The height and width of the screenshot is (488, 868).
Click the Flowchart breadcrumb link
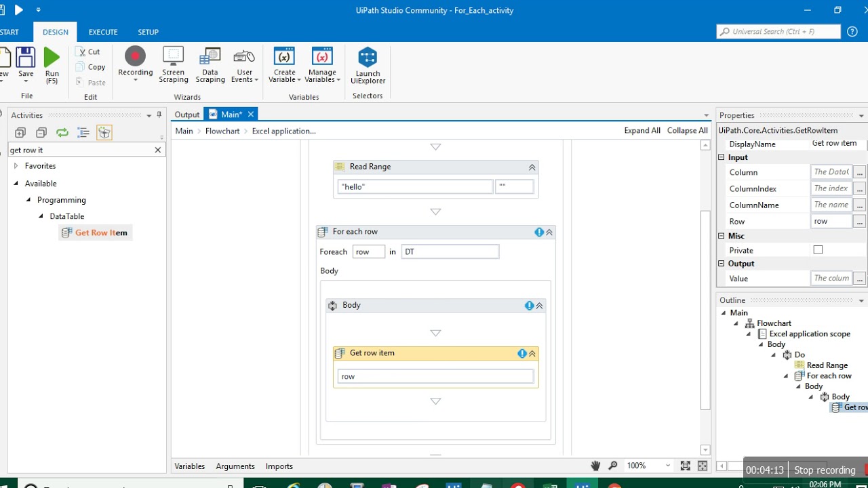point(222,131)
